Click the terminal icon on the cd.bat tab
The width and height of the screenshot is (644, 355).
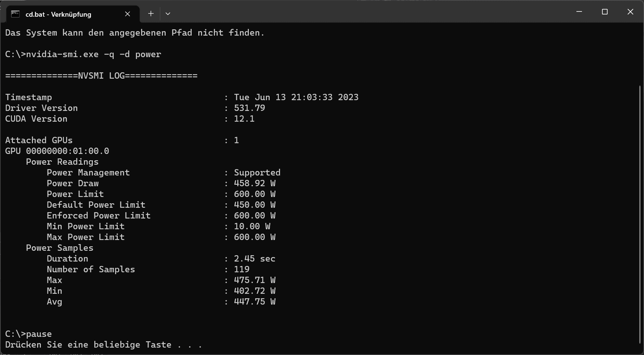tap(15, 14)
